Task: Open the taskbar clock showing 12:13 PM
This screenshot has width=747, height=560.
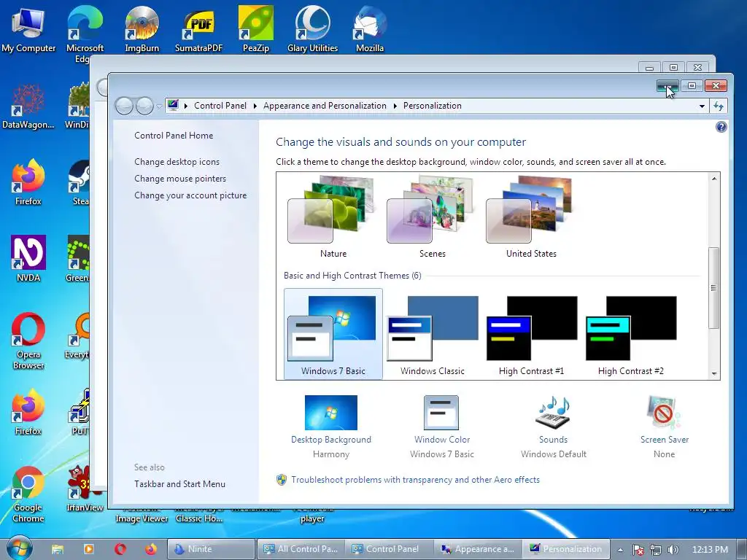Action: coord(710,550)
